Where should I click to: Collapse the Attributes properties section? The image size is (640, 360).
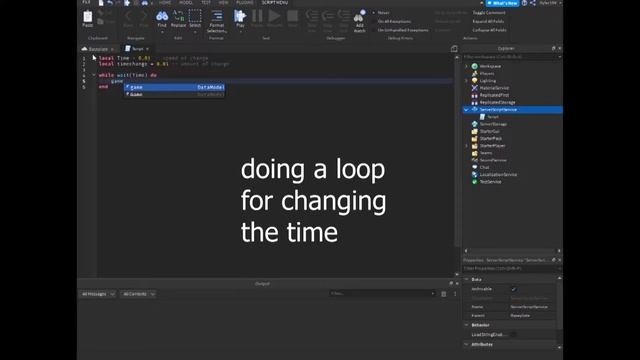(467, 344)
